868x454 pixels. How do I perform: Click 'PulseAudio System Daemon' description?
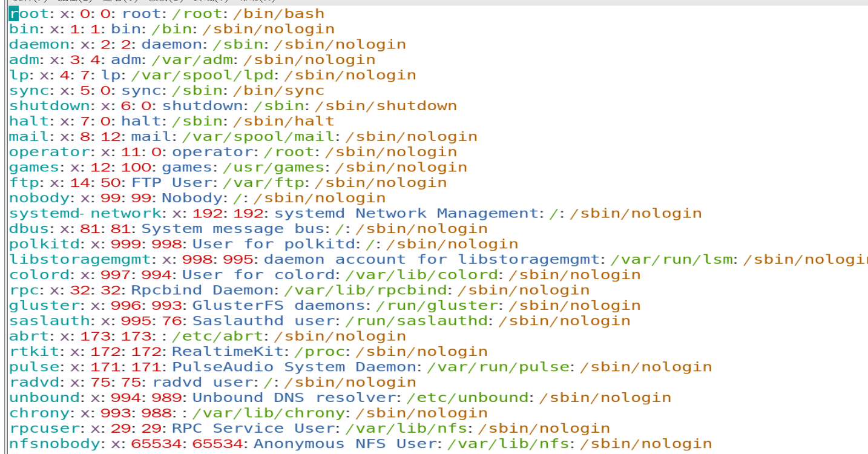[294, 367]
